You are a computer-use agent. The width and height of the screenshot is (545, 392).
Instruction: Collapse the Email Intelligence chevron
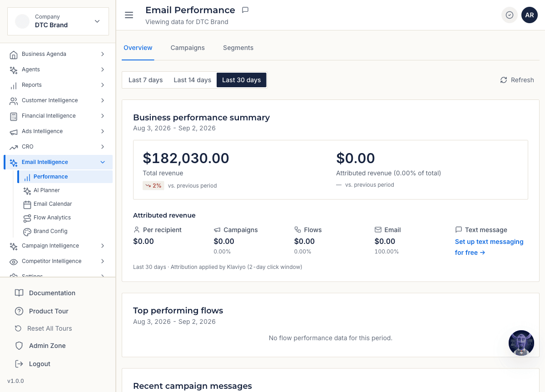pos(103,162)
